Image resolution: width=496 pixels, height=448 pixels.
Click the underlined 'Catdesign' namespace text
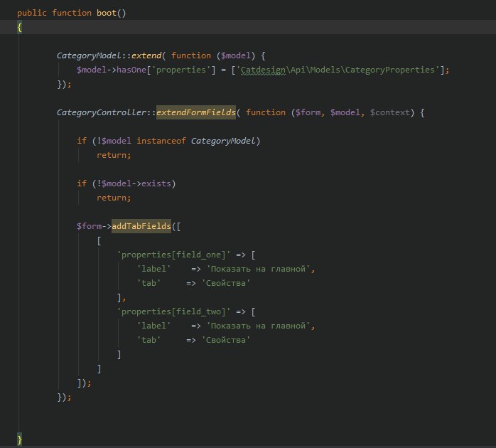click(x=263, y=70)
